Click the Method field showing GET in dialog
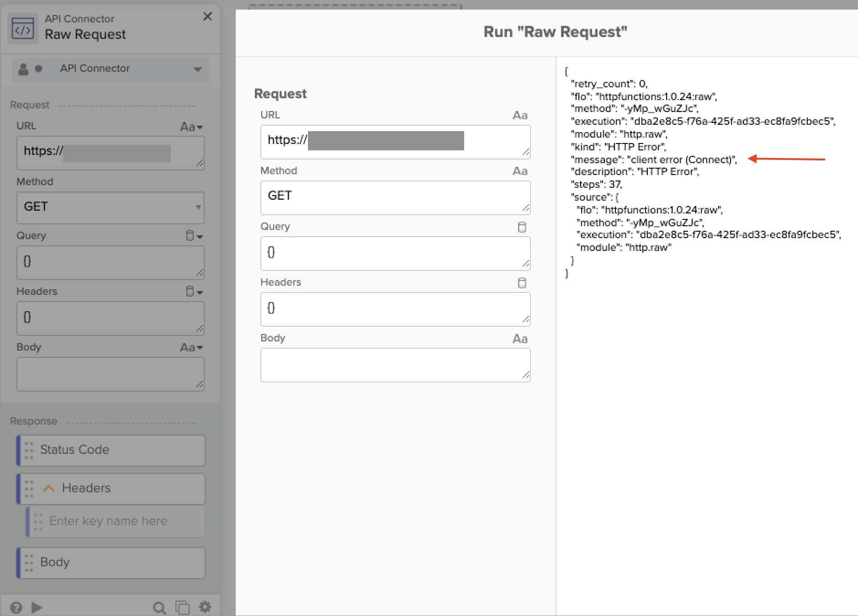This screenshot has height=616, width=858. (395, 198)
